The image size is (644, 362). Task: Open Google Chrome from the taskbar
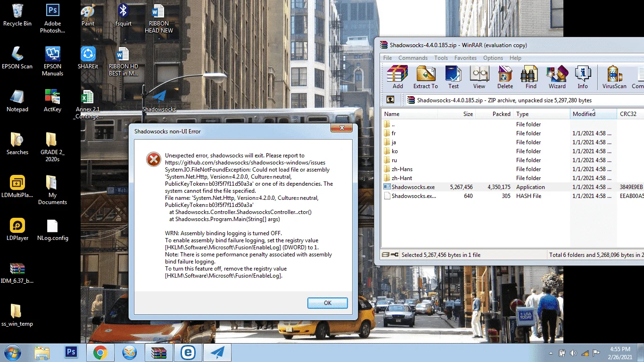100,353
